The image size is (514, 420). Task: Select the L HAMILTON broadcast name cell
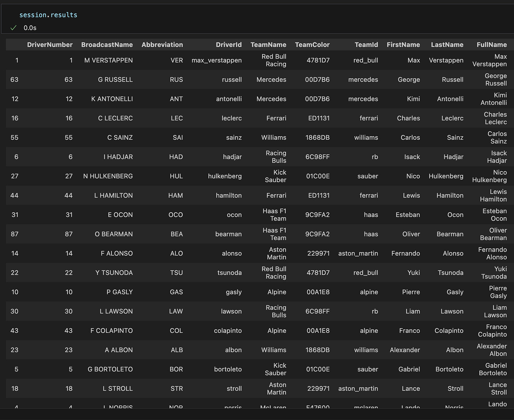tap(113, 196)
